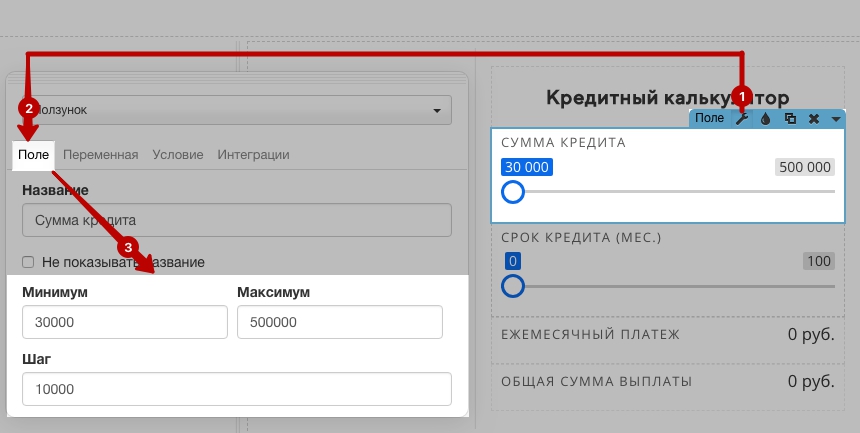Go to the Интеграции tab
860x433 pixels.
[253, 155]
